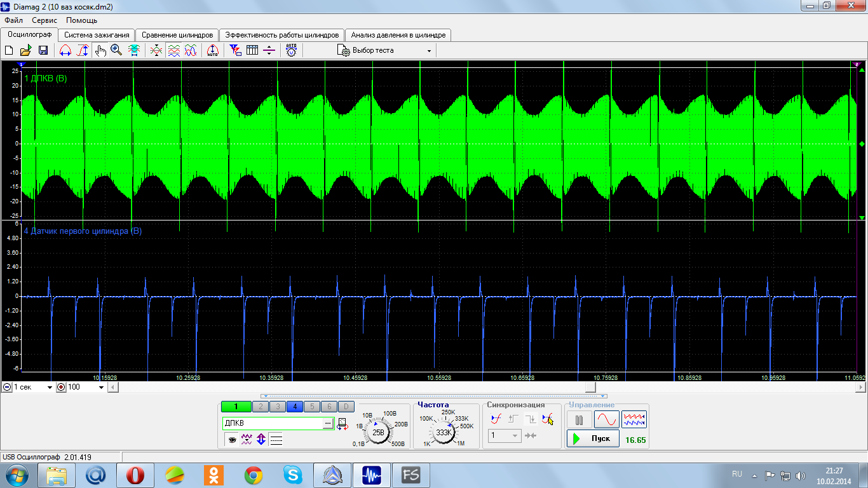The width and height of the screenshot is (868, 488).
Task: Toggle the single sine wave mode button
Action: [x=606, y=419]
